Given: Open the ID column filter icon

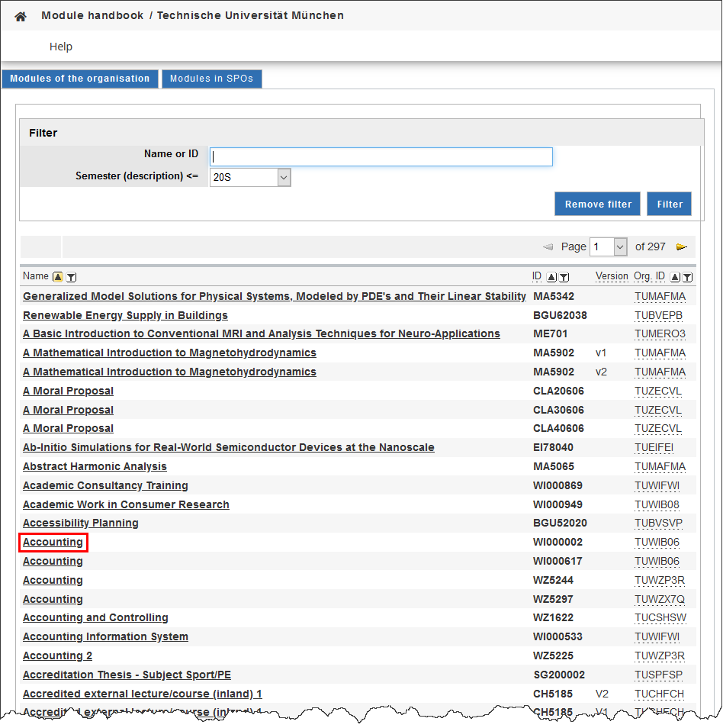Looking at the screenshot, I should (564, 277).
